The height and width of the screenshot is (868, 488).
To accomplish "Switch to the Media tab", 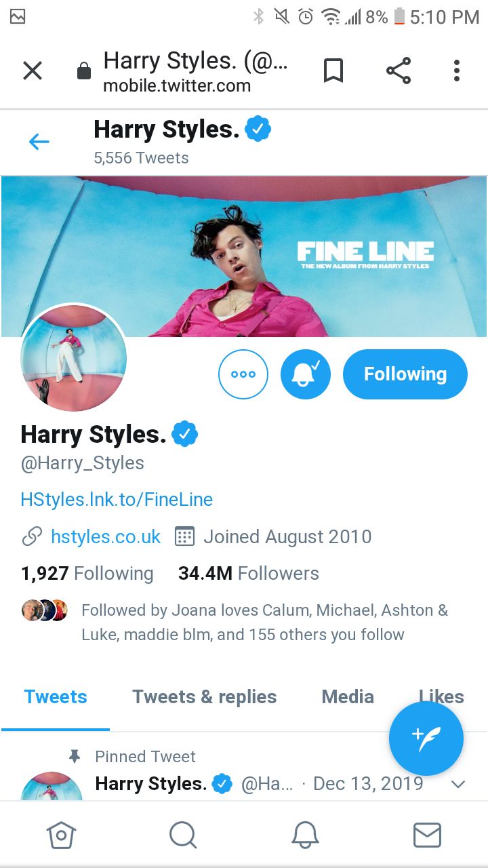I will click(x=348, y=697).
